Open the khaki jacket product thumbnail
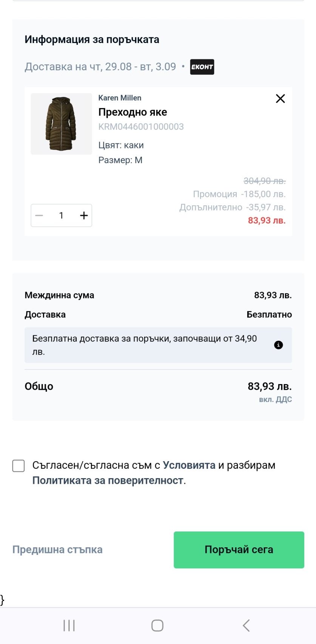Viewport: 316px width, 644px height. click(61, 124)
